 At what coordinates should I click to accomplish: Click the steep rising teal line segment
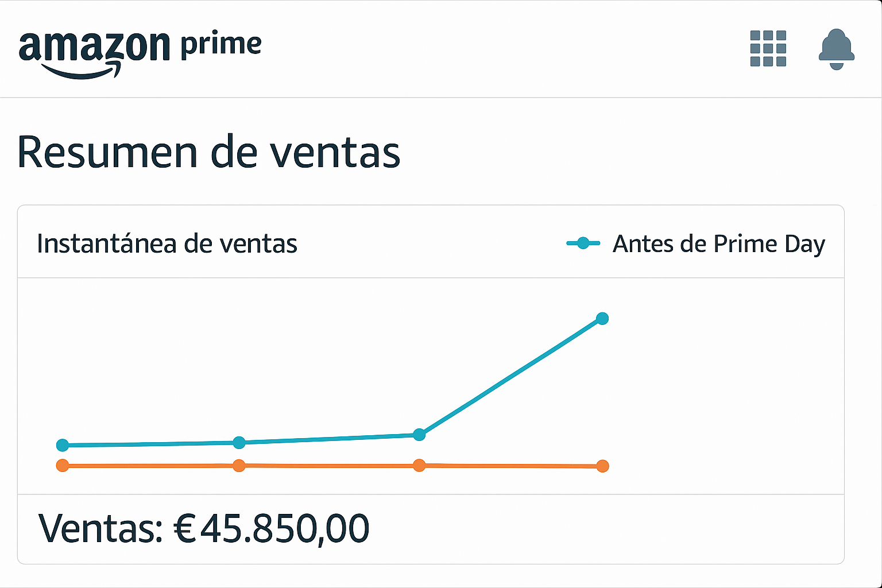511,377
